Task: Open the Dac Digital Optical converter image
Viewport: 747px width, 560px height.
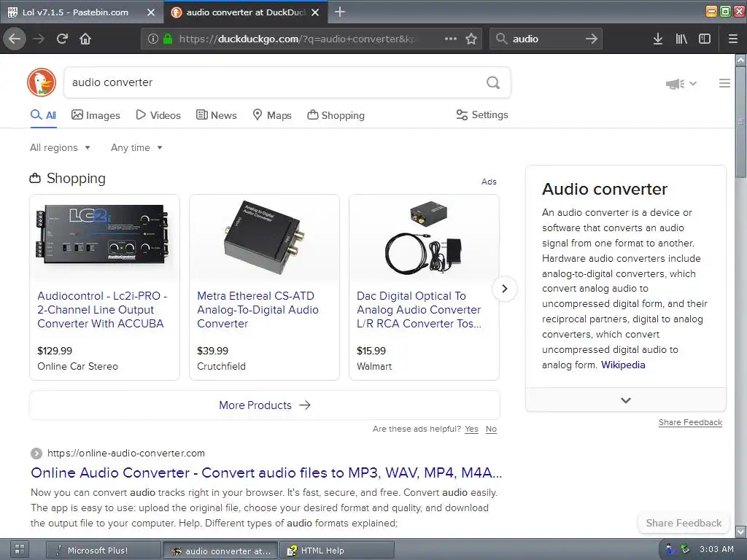Action: (x=424, y=237)
